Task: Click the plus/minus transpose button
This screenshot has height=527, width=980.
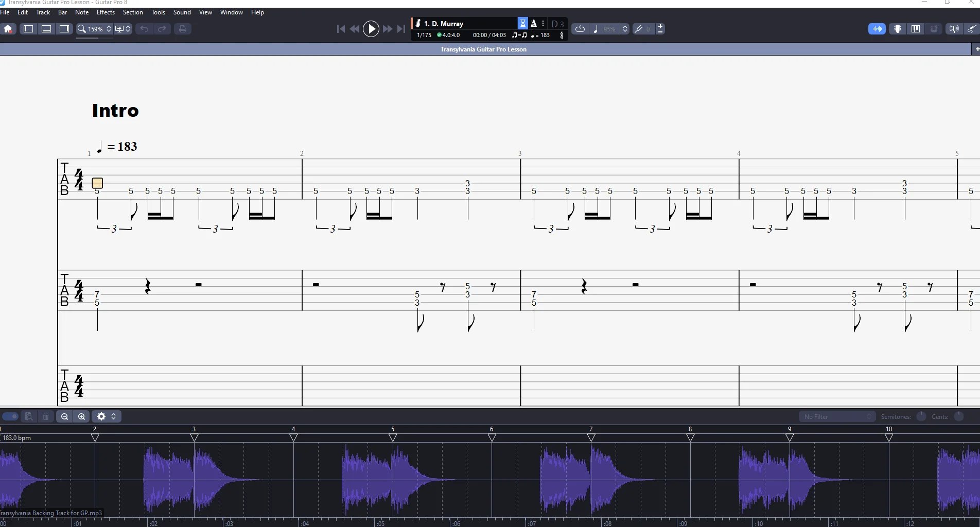Action: (x=660, y=29)
